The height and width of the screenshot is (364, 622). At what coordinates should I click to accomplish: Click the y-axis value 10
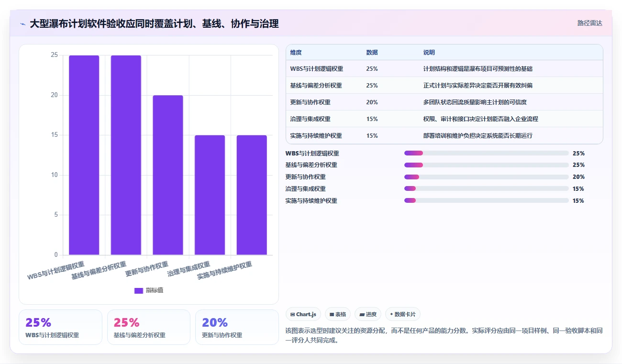(54, 175)
